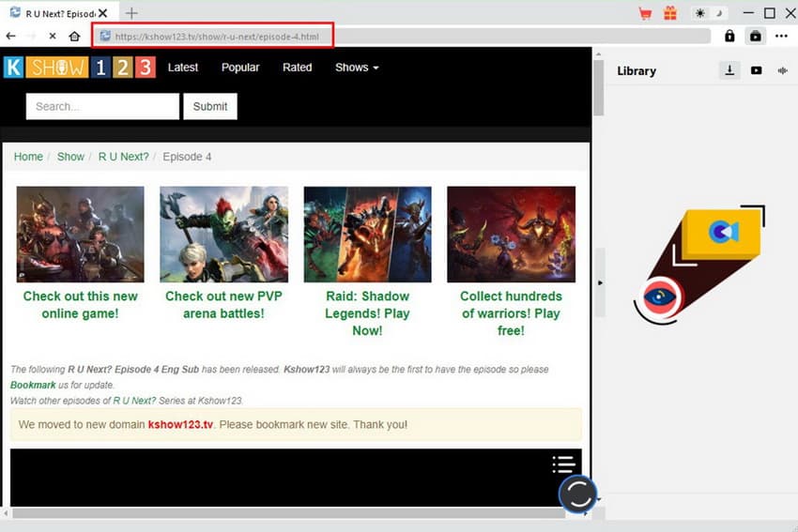Click the padlock icon beside address bar
Viewport: 798px width, 532px height.
[x=729, y=36]
